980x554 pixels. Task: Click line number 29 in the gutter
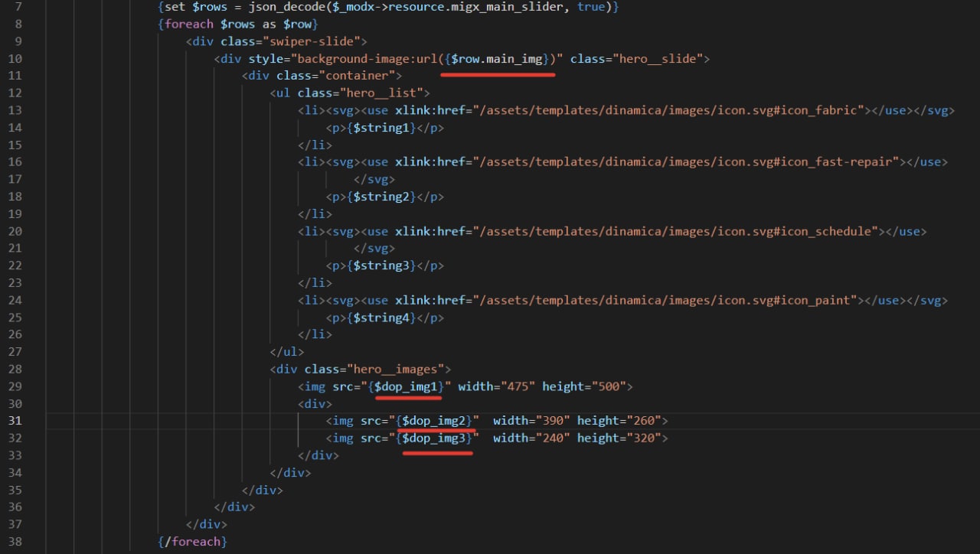(x=15, y=386)
